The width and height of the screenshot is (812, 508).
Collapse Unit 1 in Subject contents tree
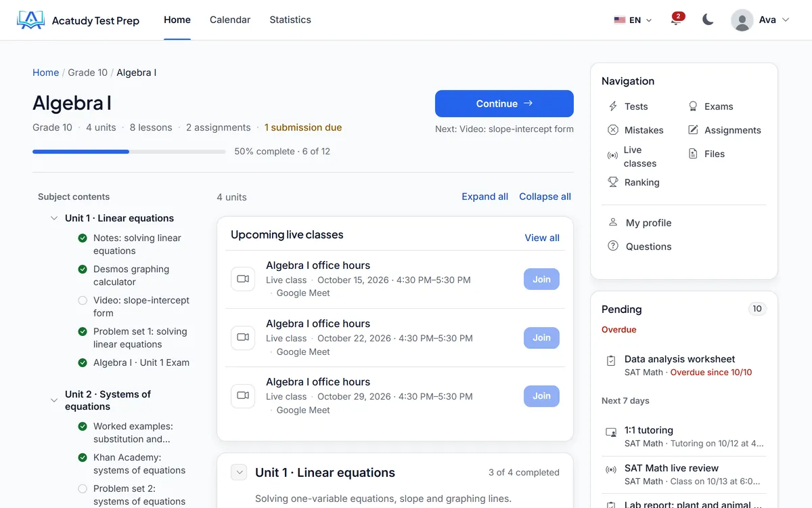pyautogui.click(x=54, y=218)
